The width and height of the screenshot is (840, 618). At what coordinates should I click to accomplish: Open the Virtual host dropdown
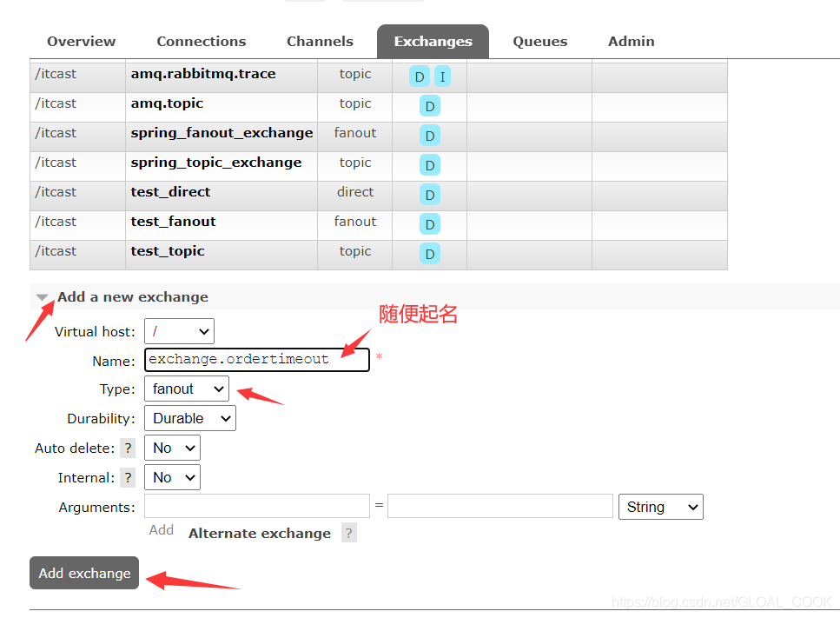pos(179,331)
